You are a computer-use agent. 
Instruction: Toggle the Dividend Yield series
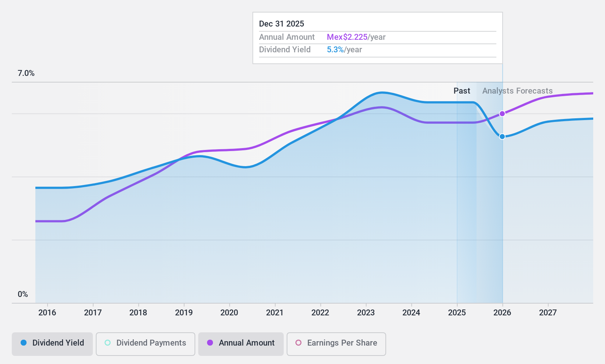point(52,344)
